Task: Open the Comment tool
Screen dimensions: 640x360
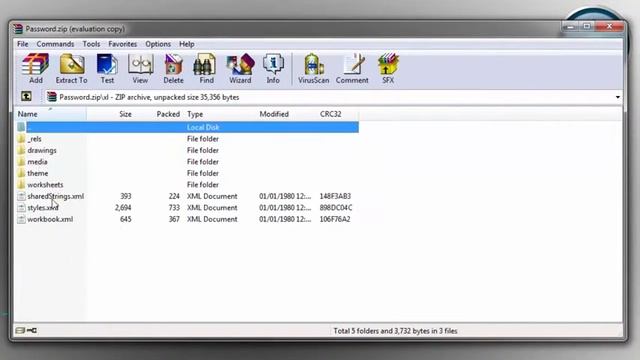Action: click(x=352, y=69)
